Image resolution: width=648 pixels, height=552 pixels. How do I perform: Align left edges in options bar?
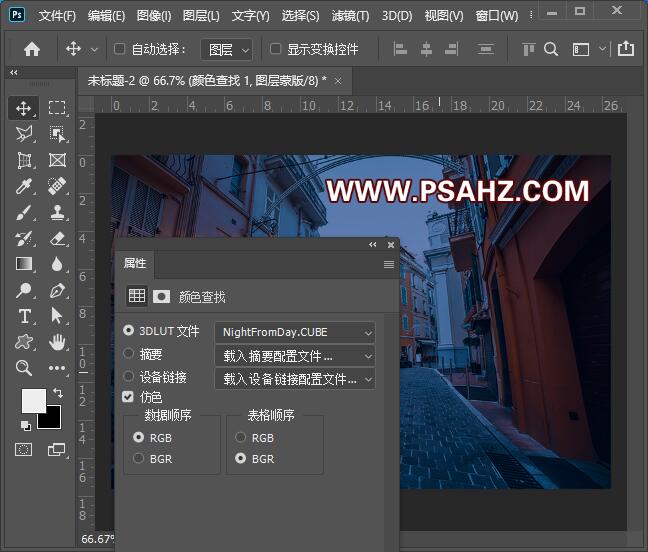click(x=400, y=49)
